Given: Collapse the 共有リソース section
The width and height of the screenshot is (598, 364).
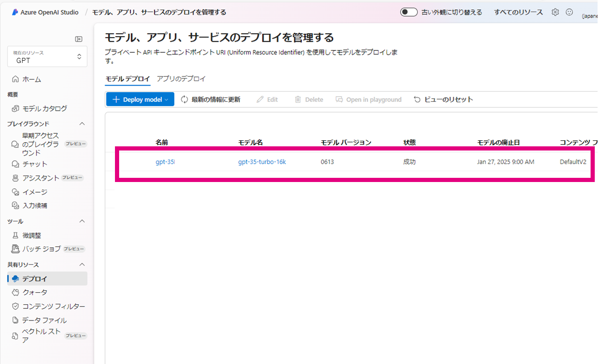Looking at the screenshot, I should coord(82,264).
